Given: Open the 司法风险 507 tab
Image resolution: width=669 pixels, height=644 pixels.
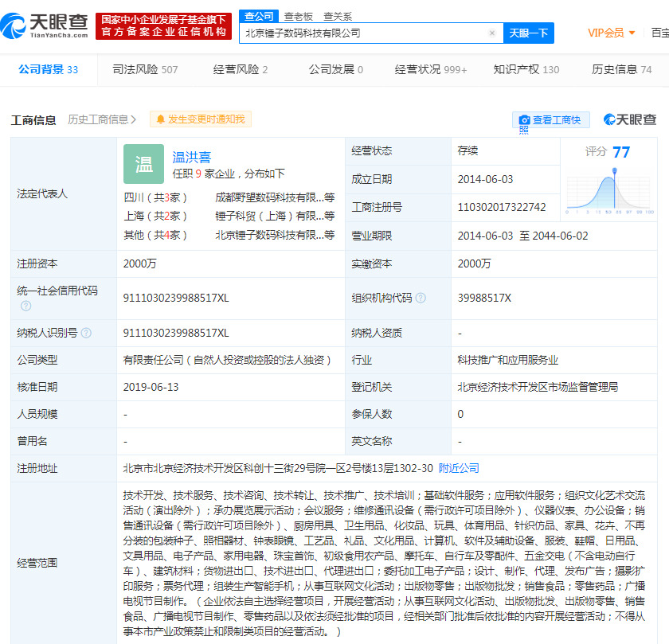Looking at the screenshot, I should 145,69.
